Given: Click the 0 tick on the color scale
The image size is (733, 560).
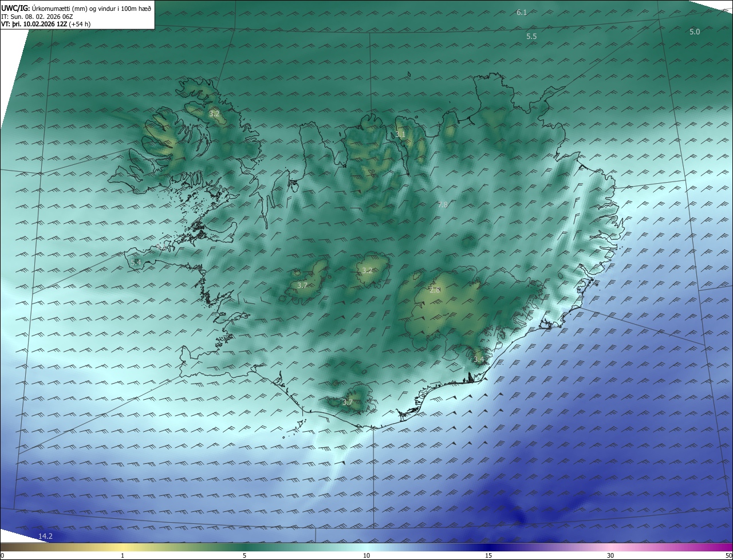Looking at the screenshot, I should click(x=2, y=555).
